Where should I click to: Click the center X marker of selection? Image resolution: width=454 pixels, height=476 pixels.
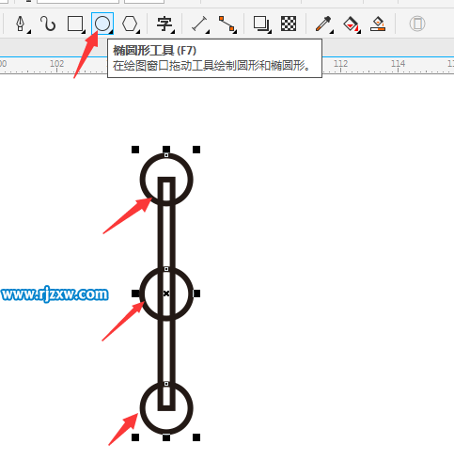pyautogui.click(x=166, y=294)
